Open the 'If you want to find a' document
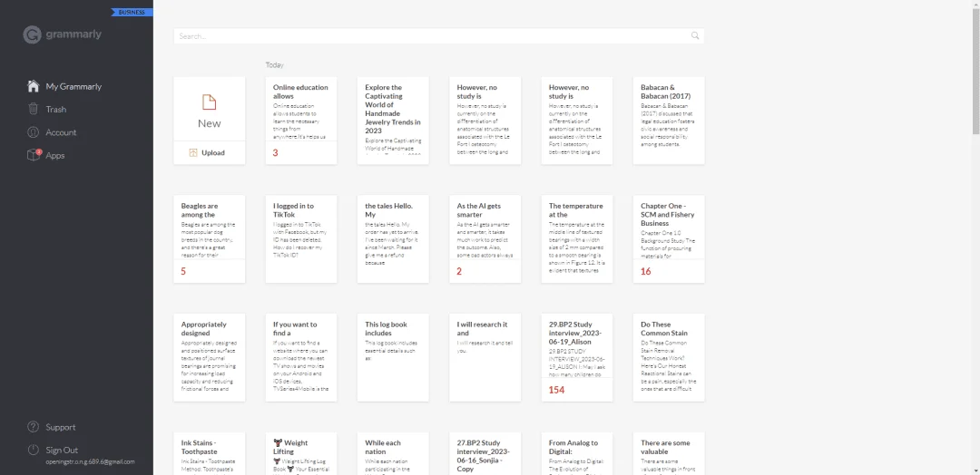This screenshot has width=980, height=475. pyautogui.click(x=301, y=358)
